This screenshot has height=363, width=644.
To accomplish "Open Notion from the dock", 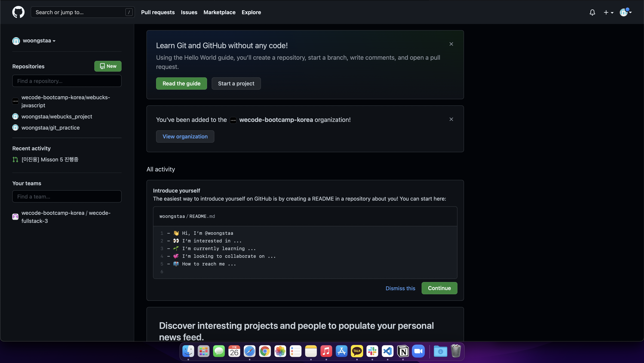I will click(x=403, y=351).
